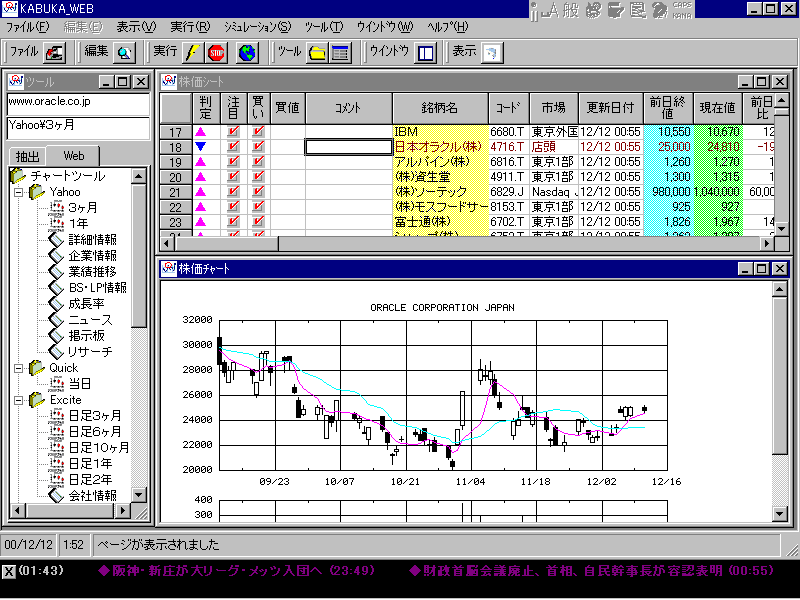Collapse the Quick tree folder

click(x=19, y=368)
